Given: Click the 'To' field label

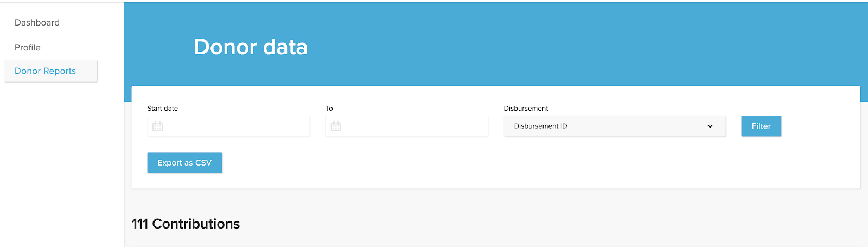Looking at the screenshot, I should [329, 109].
